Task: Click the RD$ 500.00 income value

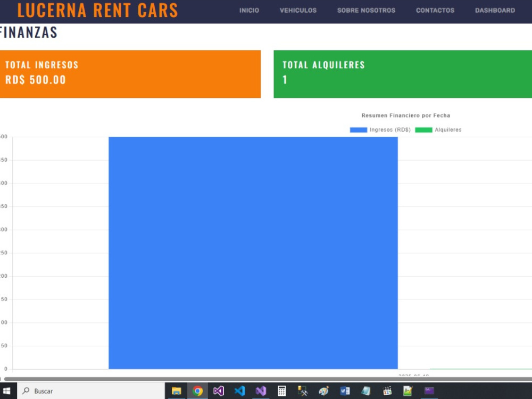Action: coord(35,80)
